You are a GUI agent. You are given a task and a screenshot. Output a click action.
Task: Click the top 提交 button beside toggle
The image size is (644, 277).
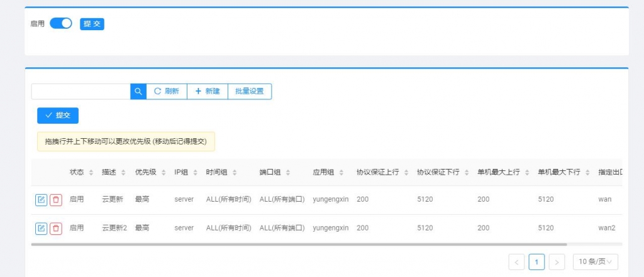(92, 24)
